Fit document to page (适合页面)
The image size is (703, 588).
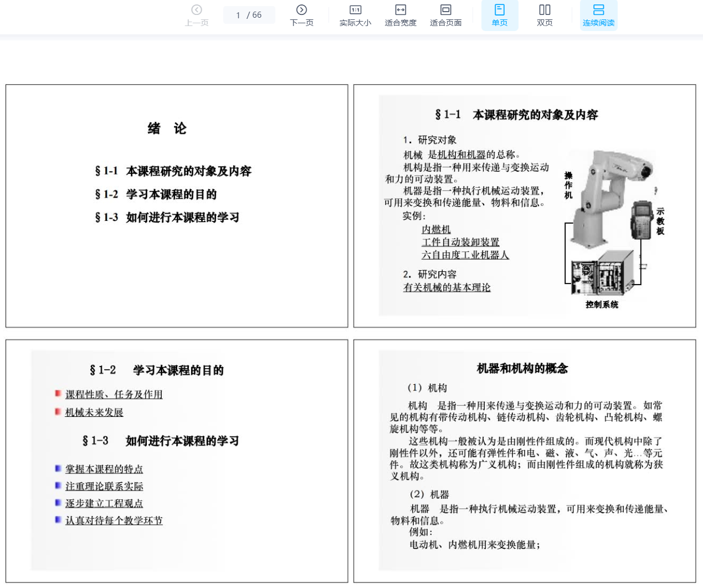pos(445,16)
